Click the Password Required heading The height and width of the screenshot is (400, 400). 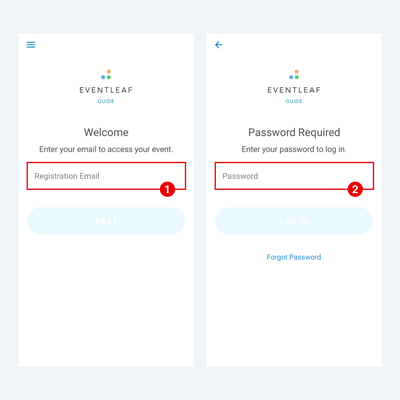(294, 132)
